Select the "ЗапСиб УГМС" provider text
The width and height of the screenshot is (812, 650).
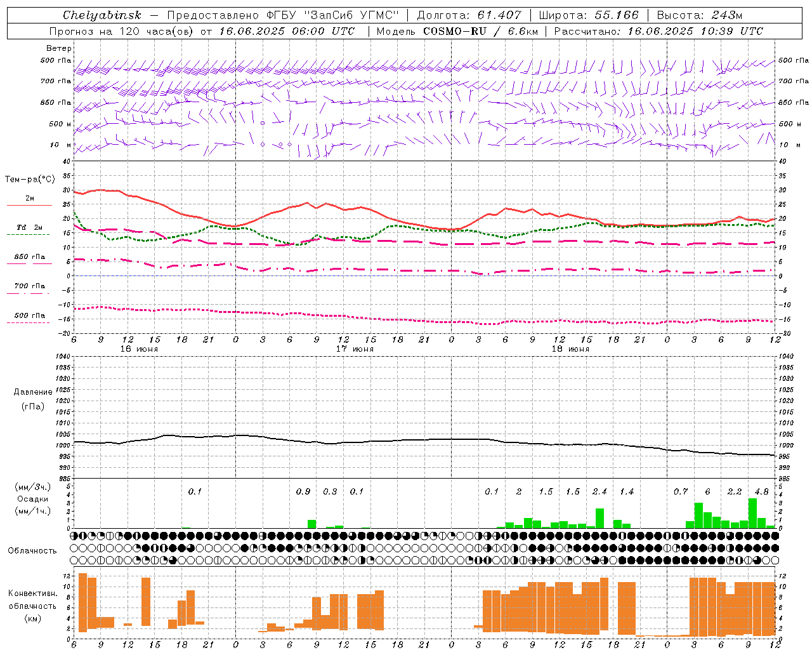352,15
